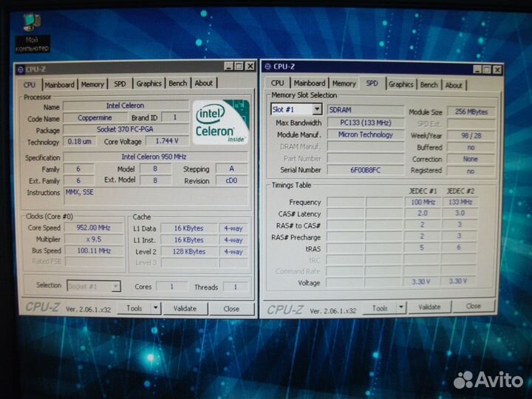Click the 'Intel Celeron' name field
The height and width of the screenshot is (399, 532).
coord(126,106)
